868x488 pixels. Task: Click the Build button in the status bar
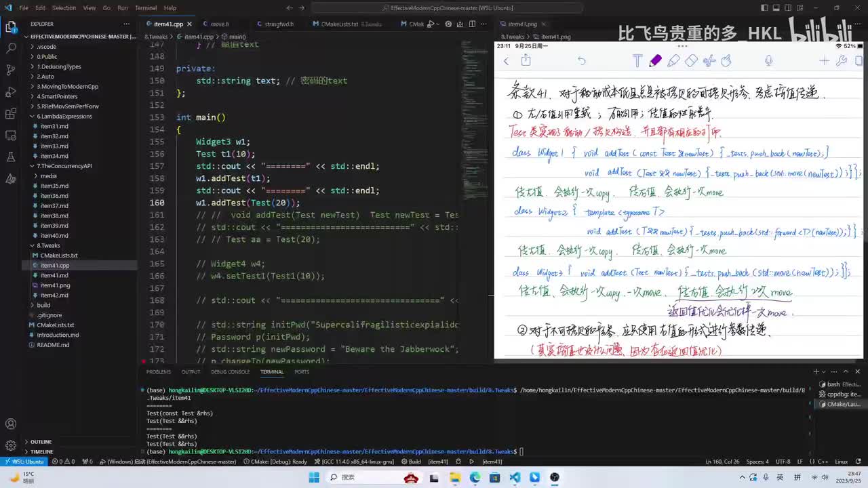410,462
